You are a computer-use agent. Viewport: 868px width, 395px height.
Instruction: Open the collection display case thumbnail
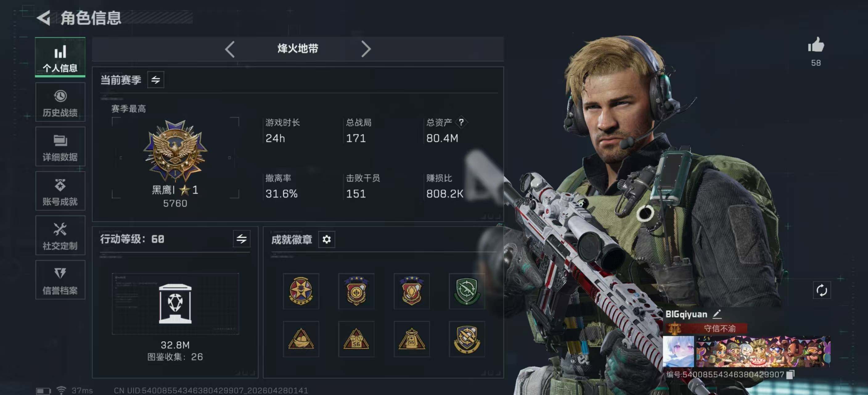click(x=175, y=304)
